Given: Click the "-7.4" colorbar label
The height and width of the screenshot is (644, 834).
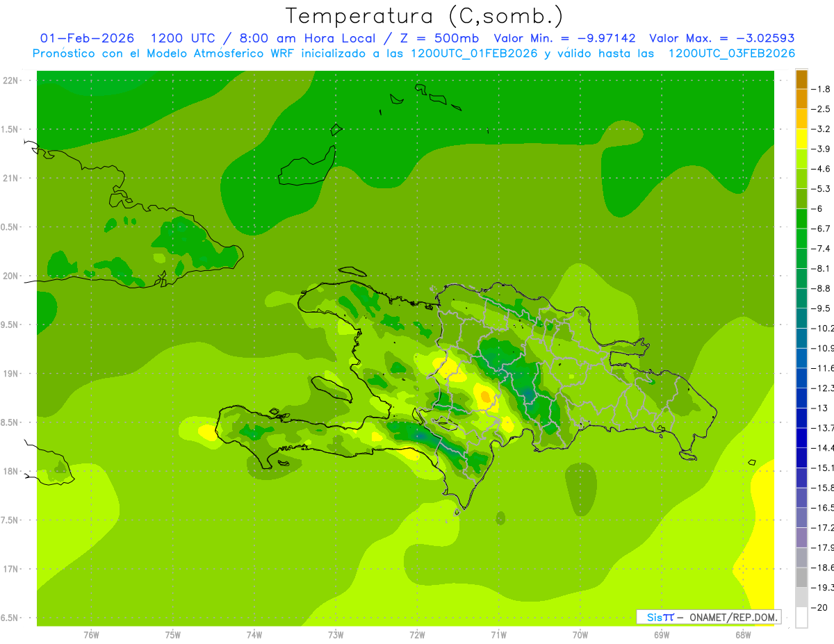Looking at the screenshot, I should (821, 248).
